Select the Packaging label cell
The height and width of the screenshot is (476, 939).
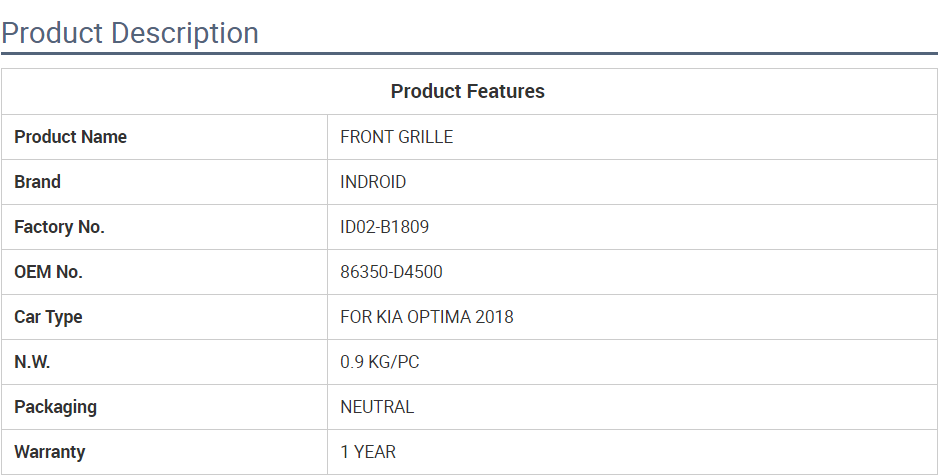55,407
